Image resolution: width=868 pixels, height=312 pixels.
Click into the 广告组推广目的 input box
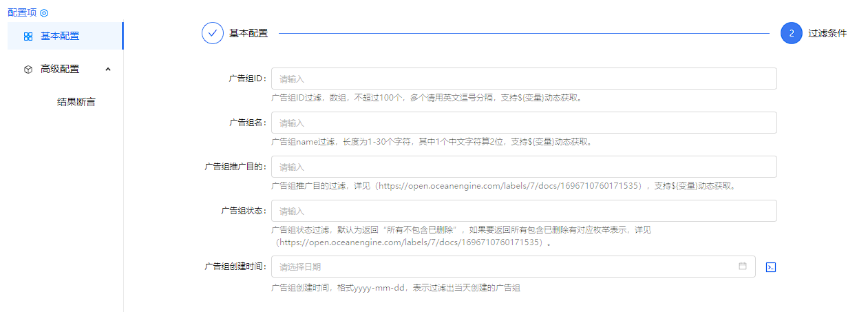pyautogui.click(x=524, y=167)
